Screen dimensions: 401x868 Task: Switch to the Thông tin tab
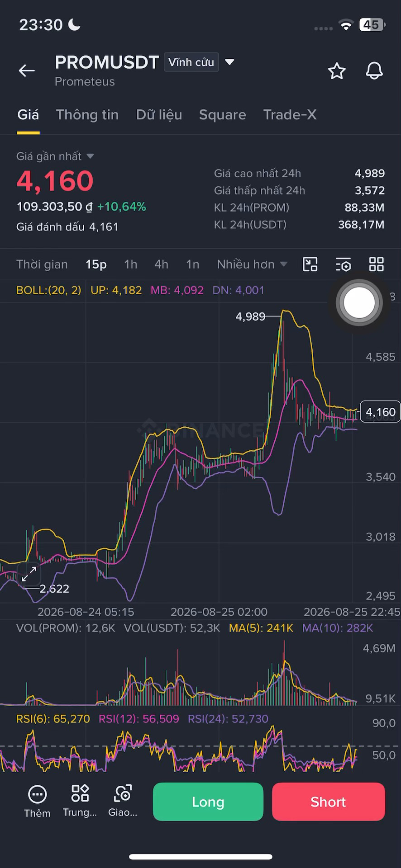point(87,115)
